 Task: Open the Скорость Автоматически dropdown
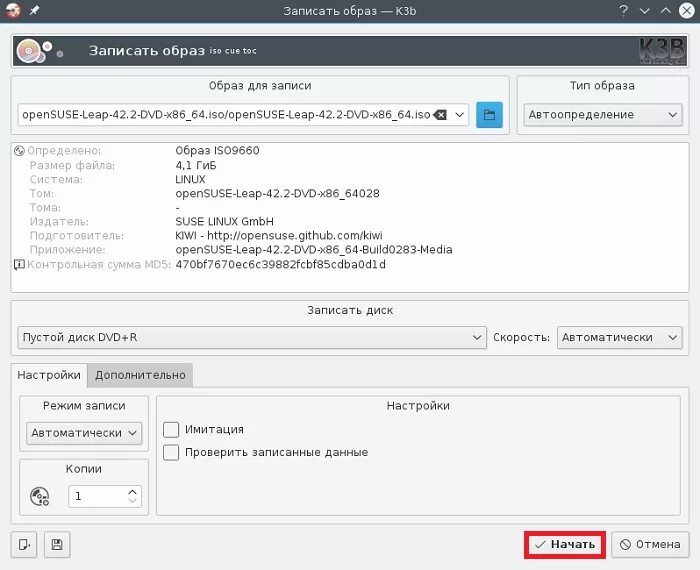point(619,337)
